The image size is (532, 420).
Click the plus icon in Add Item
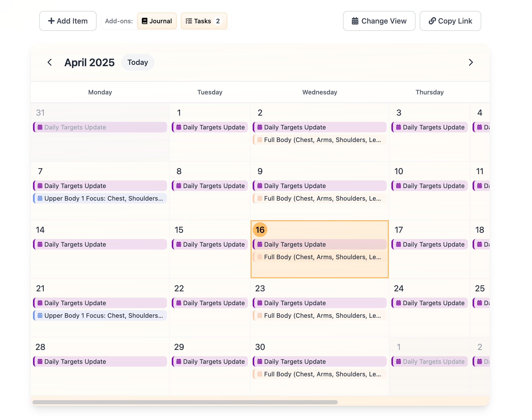[x=51, y=21]
